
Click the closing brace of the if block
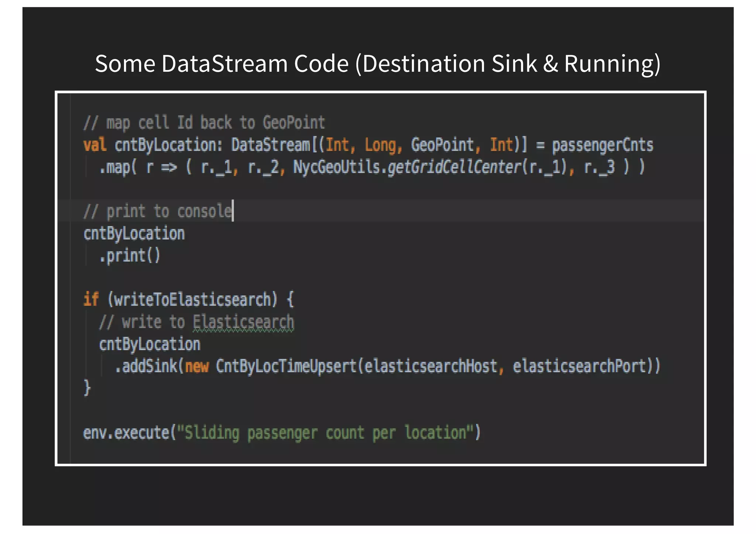[87, 388]
